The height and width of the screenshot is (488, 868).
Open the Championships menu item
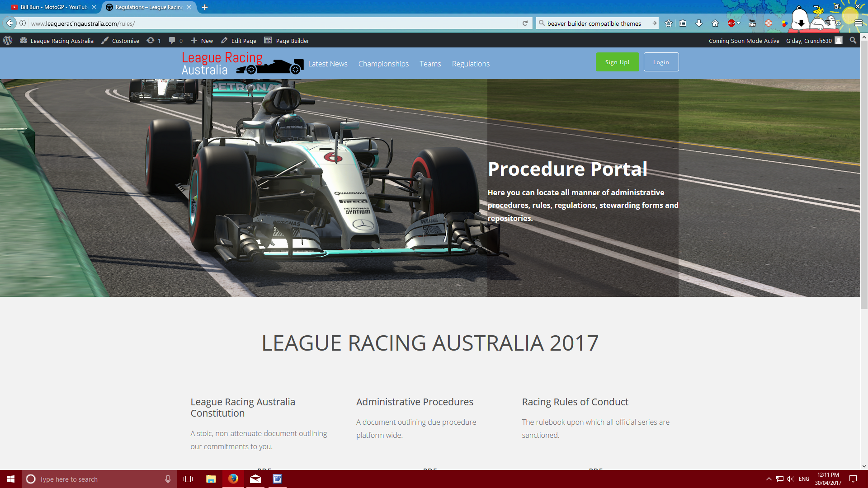383,64
